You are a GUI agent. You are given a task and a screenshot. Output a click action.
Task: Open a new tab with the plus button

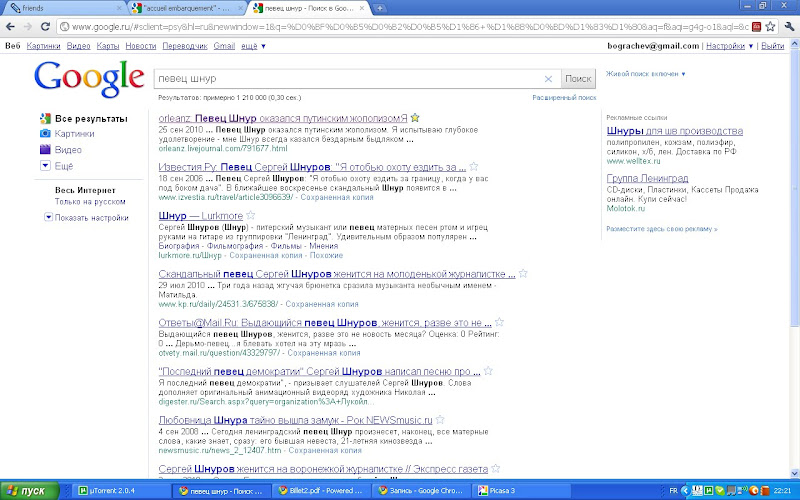(380, 8)
